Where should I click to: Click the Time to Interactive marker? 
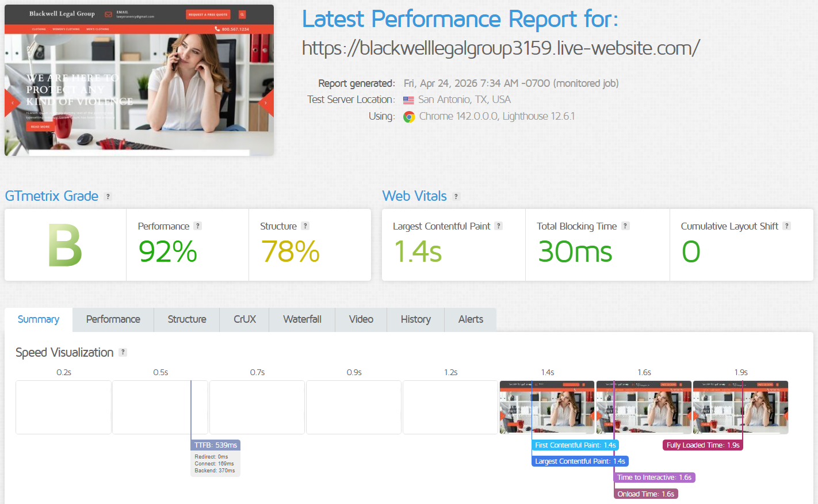click(x=655, y=478)
